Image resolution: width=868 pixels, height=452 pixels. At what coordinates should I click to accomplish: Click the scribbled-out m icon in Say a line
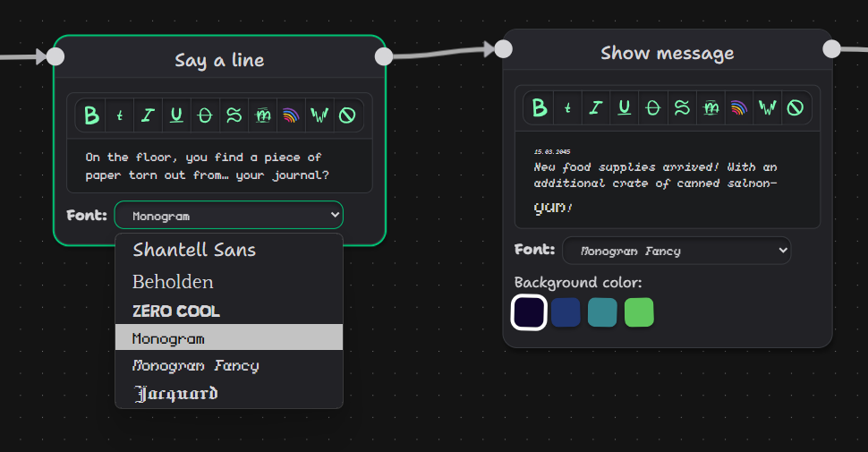263,115
